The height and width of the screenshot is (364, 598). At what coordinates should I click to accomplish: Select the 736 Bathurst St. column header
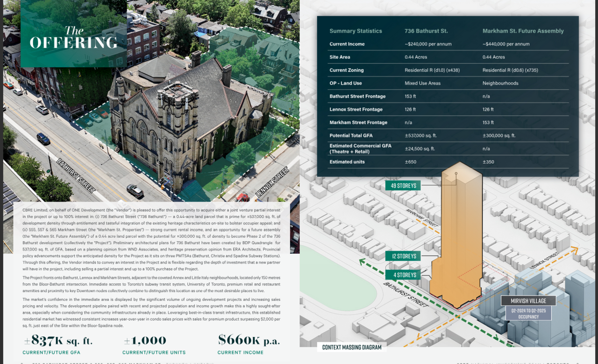pyautogui.click(x=426, y=31)
